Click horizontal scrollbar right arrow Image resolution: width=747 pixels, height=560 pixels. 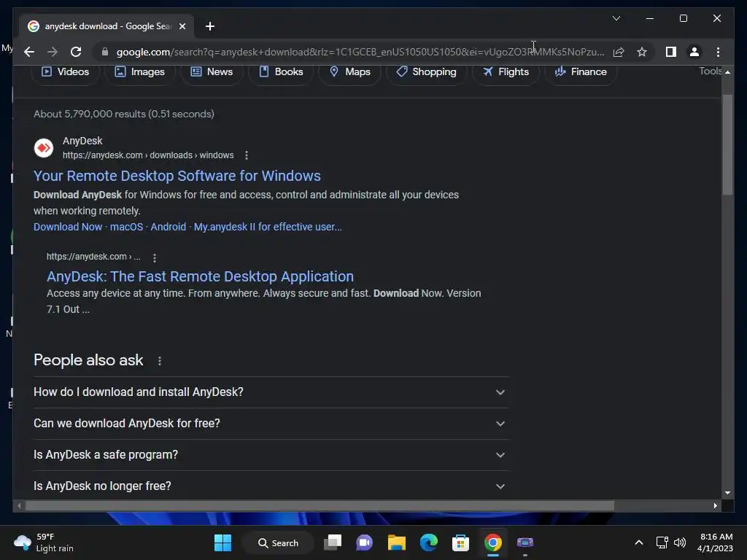coord(715,506)
